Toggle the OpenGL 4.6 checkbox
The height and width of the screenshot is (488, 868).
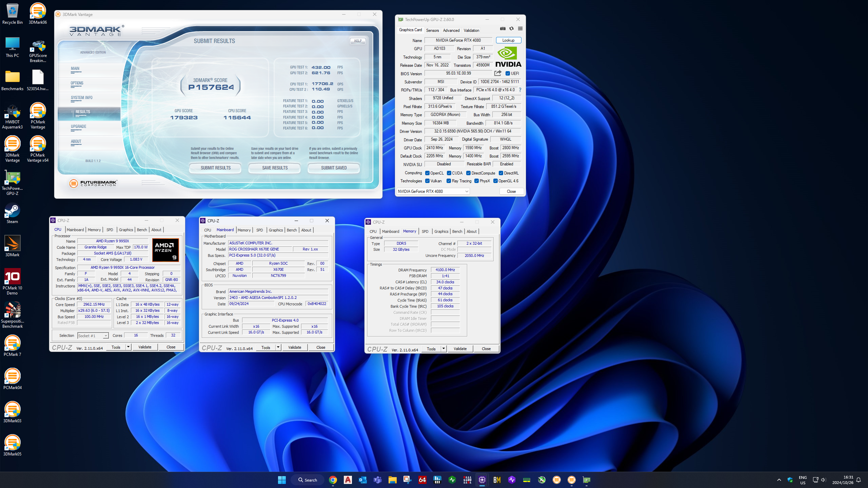tap(495, 181)
